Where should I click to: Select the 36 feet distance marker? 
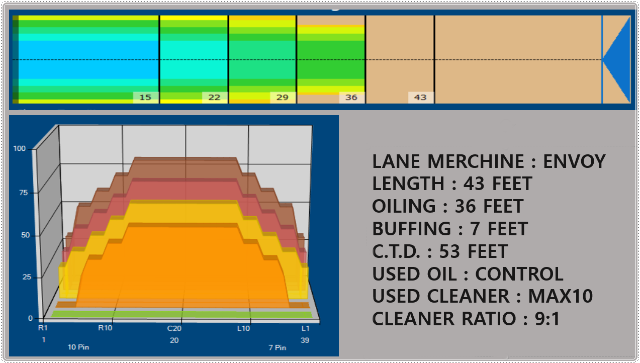[x=351, y=97]
